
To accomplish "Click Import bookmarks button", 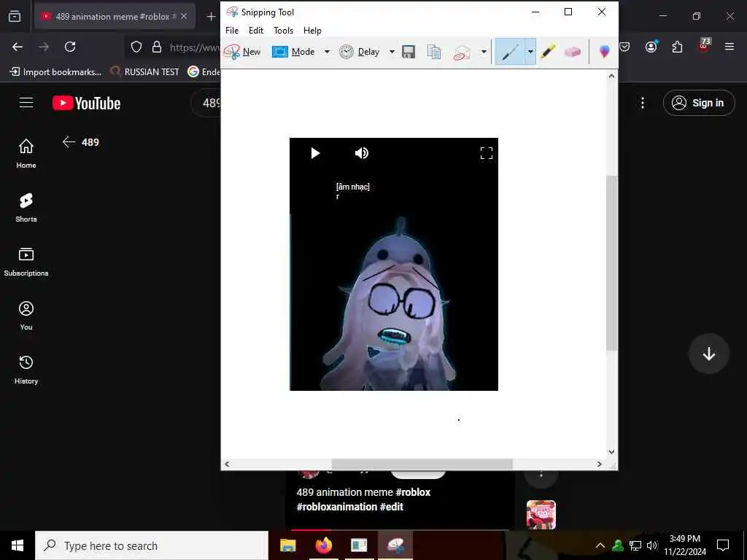I will click(55, 72).
